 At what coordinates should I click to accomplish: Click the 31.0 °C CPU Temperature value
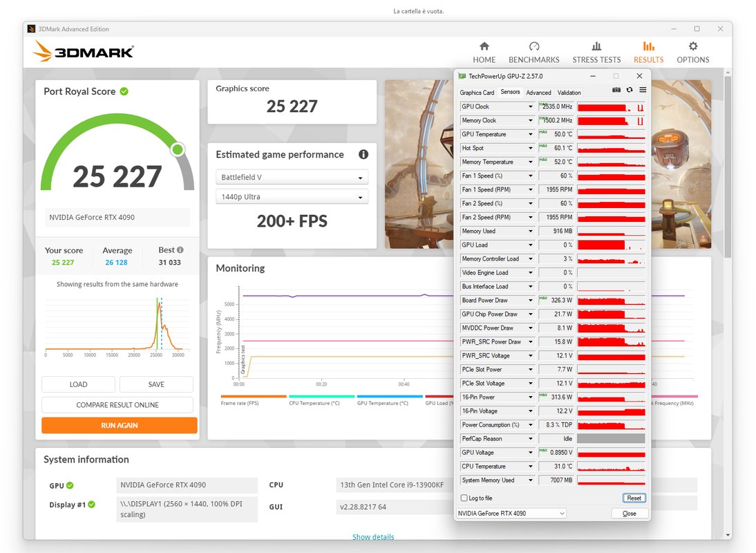tap(556, 466)
